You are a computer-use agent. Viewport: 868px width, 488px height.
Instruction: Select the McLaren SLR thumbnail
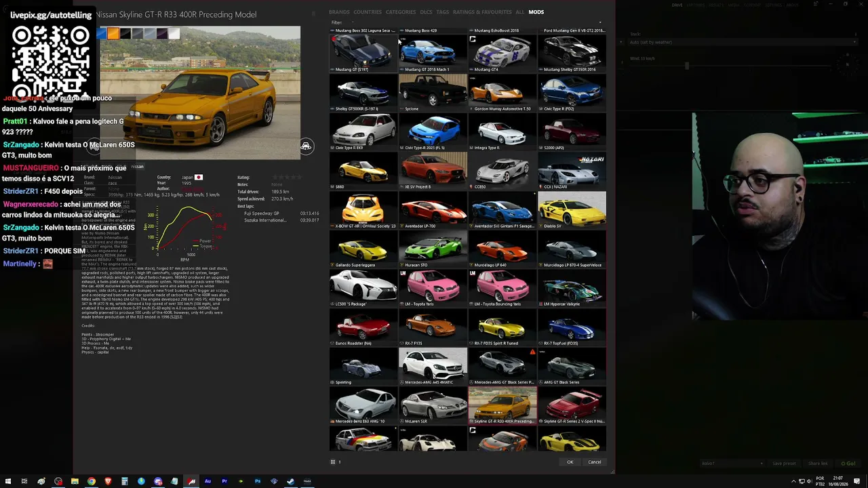pos(433,405)
